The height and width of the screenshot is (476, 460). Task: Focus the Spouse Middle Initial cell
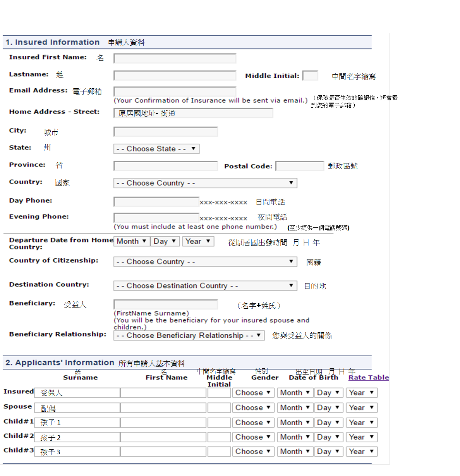click(x=219, y=408)
